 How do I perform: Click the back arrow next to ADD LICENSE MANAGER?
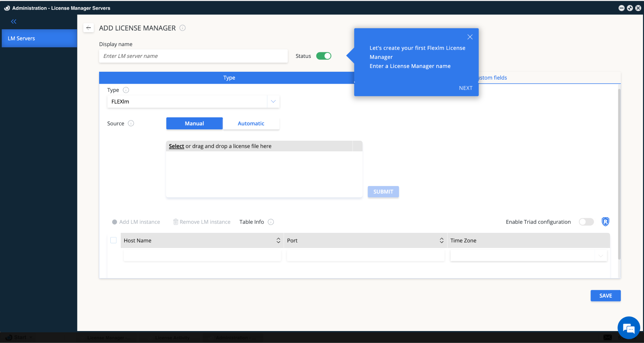[88, 28]
